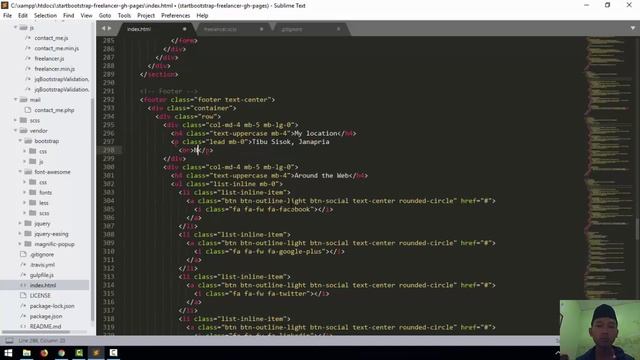Open contact_me.min.js in the sidebar
The height and width of the screenshot is (360, 640).
(56, 48)
